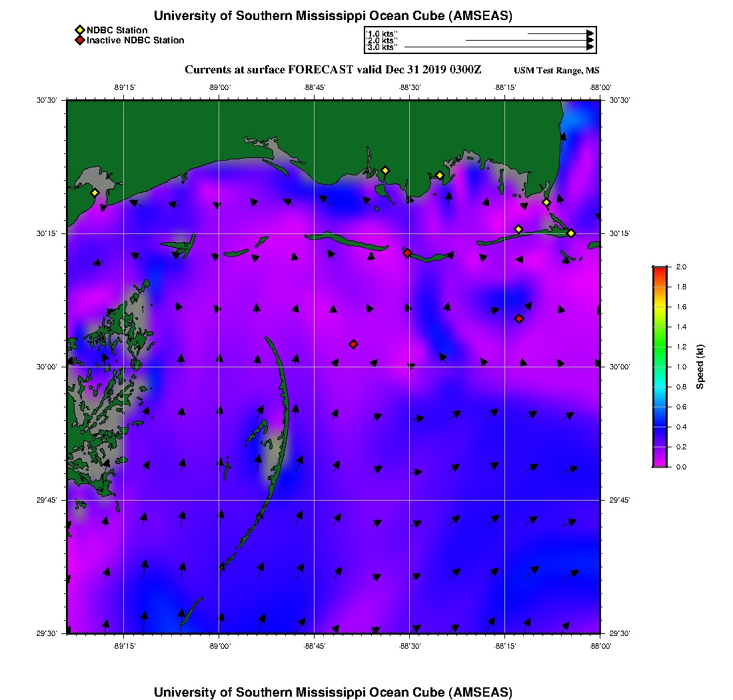Select the easternmost yellow station marker on map

click(571, 233)
